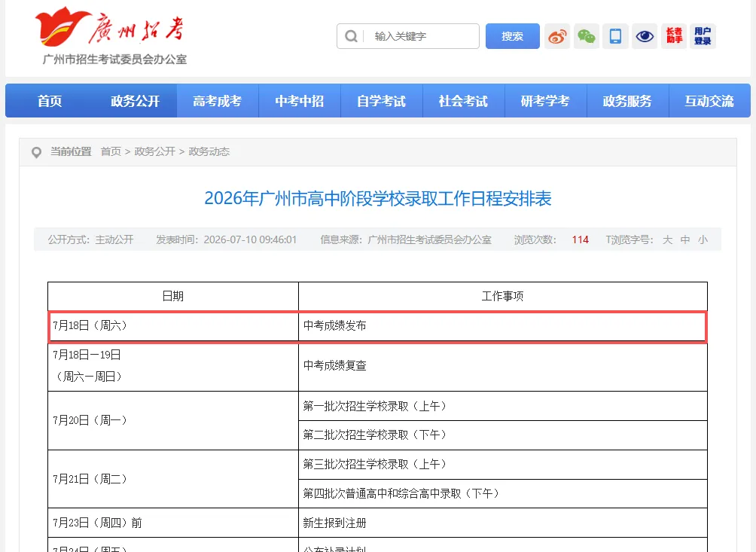Screen dimensions: 756x552
Task: Click the article title 2026年广州市高中阶段学校录取工作日程安排表
Action: [x=378, y=198]
